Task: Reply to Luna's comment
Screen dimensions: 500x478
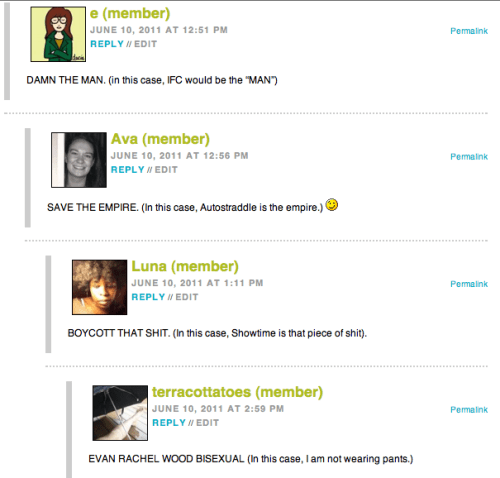Action: tap(148, 297)
